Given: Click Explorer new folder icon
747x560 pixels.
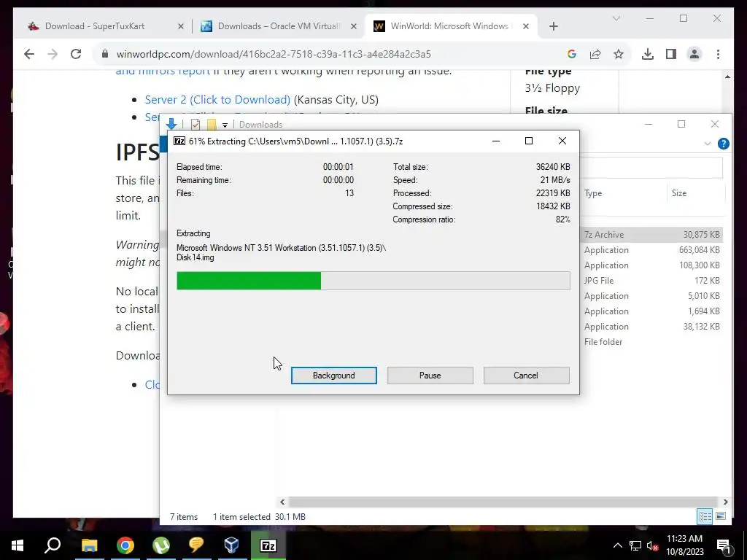Looking at the screenshot, I should pos(212,124).
